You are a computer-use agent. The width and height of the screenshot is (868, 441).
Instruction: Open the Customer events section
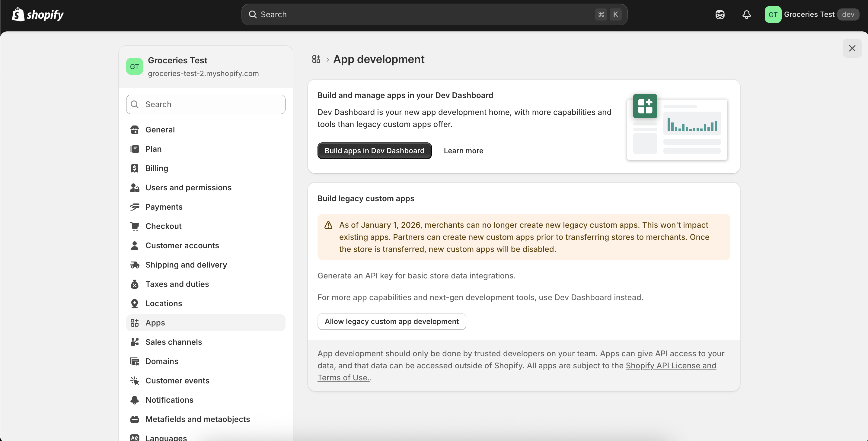[177, 381]
